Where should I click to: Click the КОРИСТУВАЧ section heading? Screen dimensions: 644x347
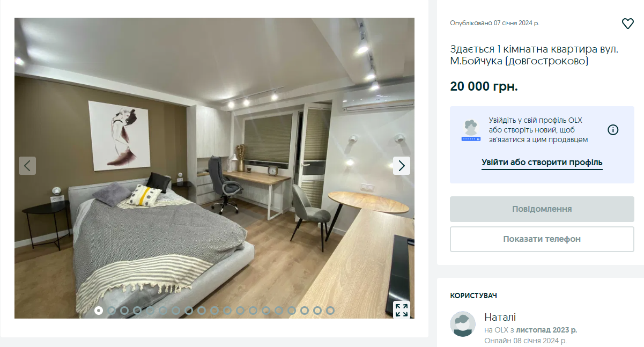[x=473, y=296]
